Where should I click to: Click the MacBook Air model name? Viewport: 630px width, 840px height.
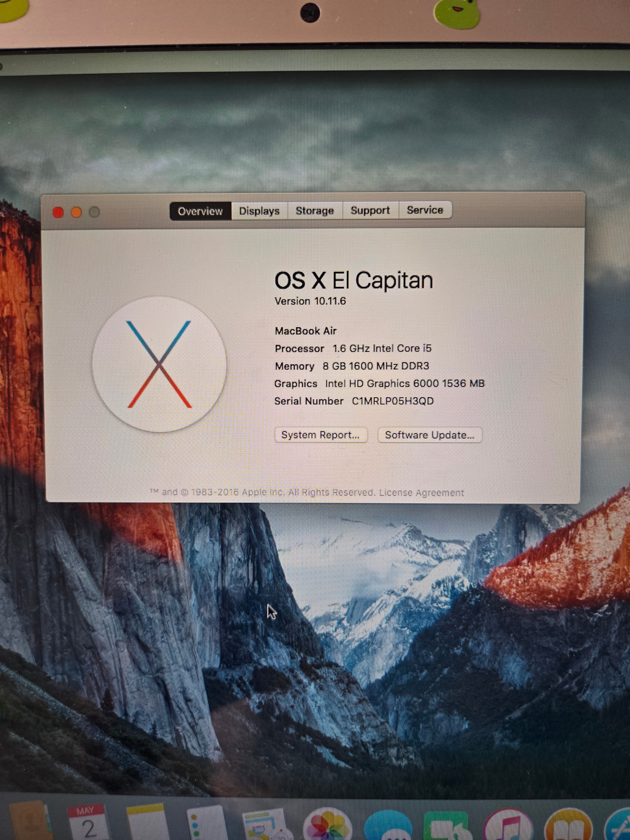pyautogui.click(x=306, y=331)
